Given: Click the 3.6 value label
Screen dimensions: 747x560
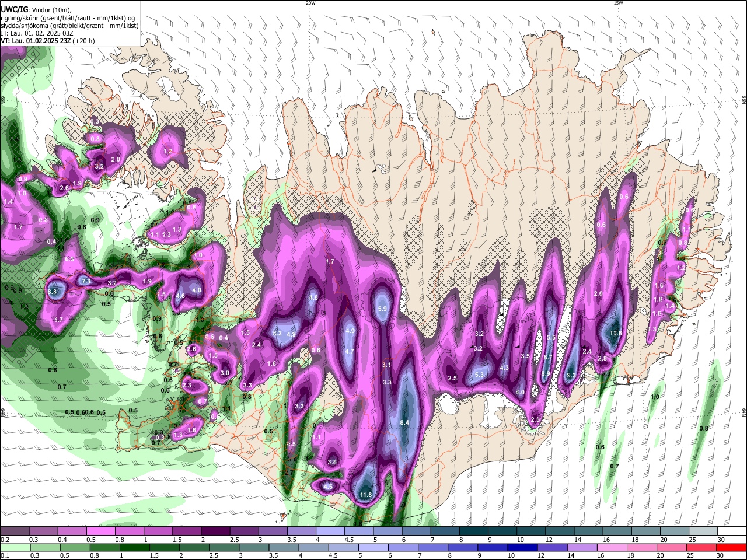Looking at the screenshot, I should (x=332, y=462).
